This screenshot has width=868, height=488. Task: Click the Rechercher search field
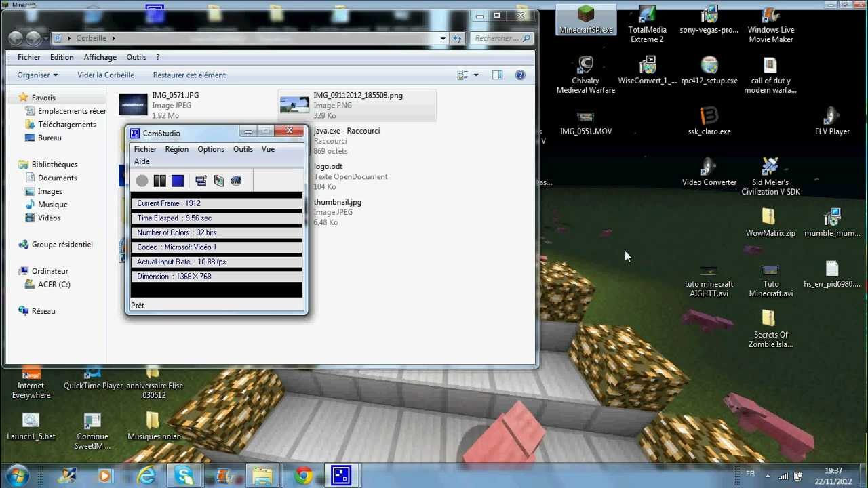[x=500, y=38]
